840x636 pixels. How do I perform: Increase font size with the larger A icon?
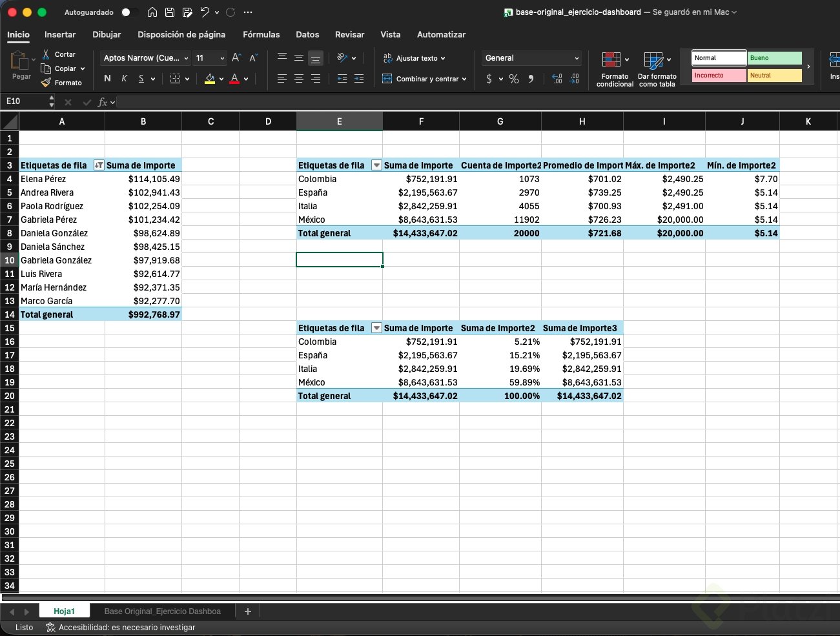pos(236,58)
